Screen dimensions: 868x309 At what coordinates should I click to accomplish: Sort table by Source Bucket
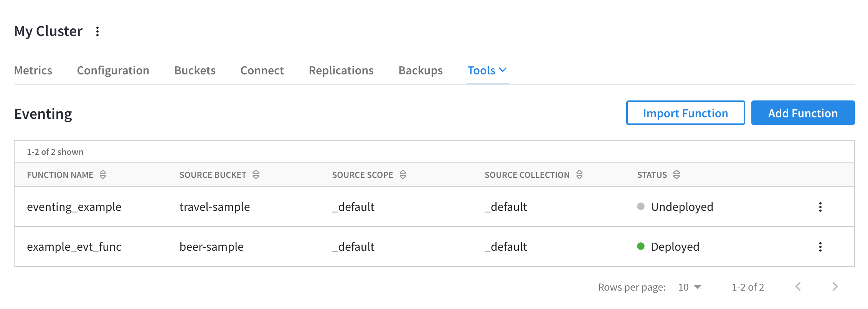(x=256, y=175)
